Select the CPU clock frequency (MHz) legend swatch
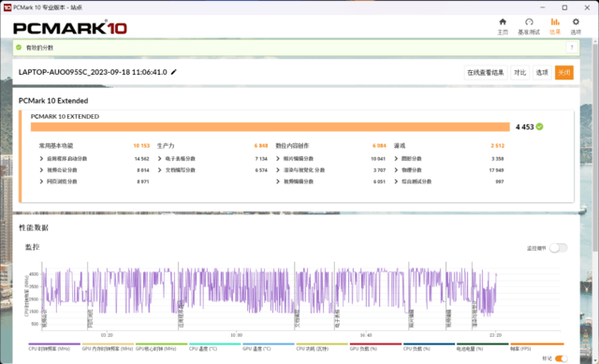Image resolution: width=599 pixels, height=364 pixels. pos(54,344)
